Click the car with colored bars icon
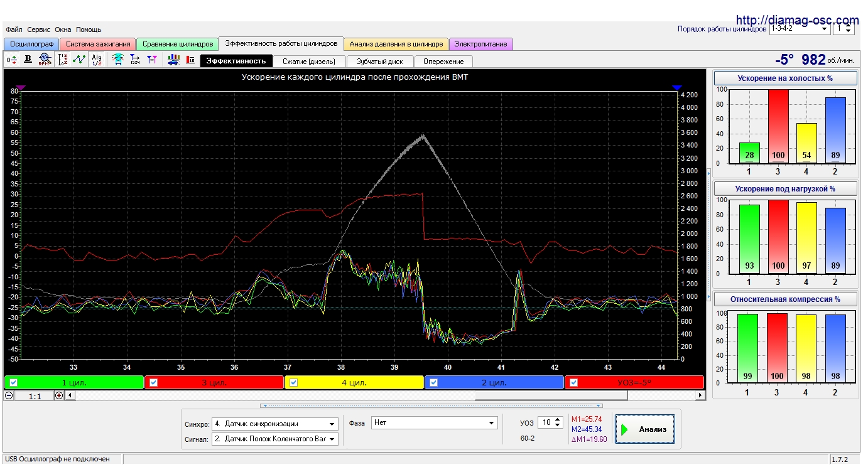Screen dimensions: 868x467 (174, 60)
